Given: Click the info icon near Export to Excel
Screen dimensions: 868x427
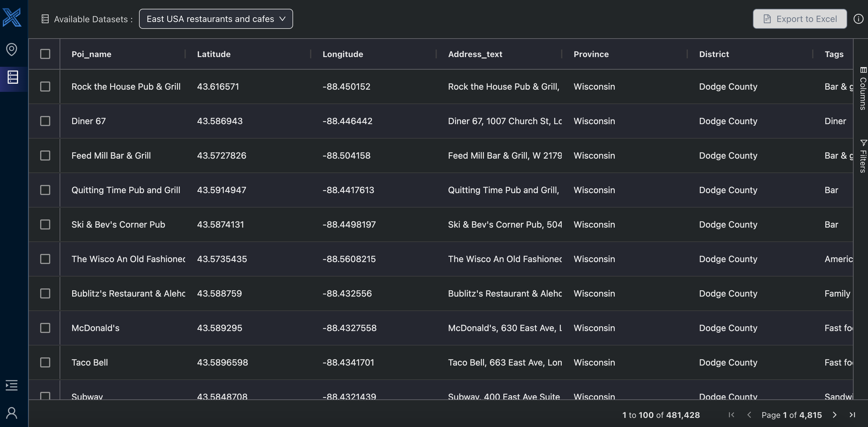Looking at the screenshot, I should (858, 19).
